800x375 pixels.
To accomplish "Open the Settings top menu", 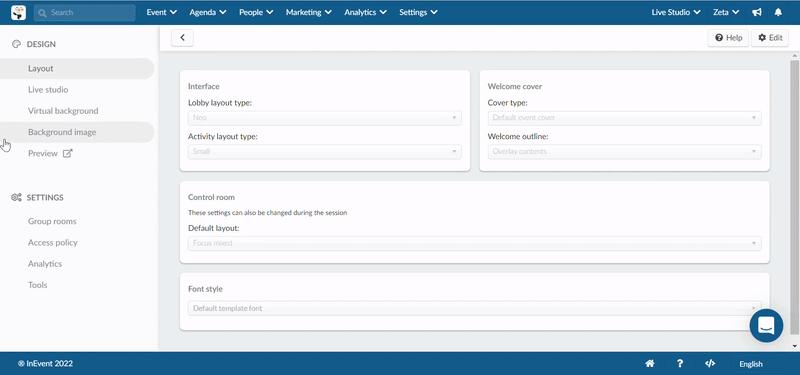I will (418, 12).
